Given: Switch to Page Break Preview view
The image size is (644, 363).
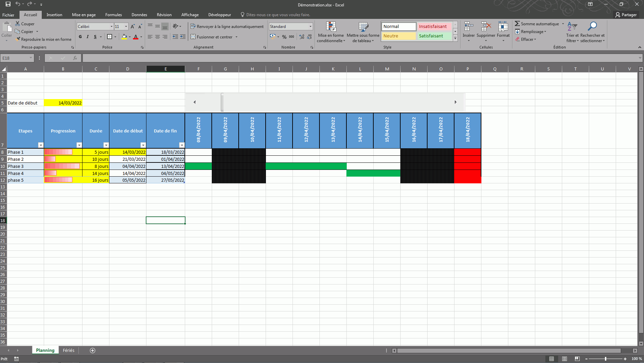Looking at the screenshot, I should point(577,359).
